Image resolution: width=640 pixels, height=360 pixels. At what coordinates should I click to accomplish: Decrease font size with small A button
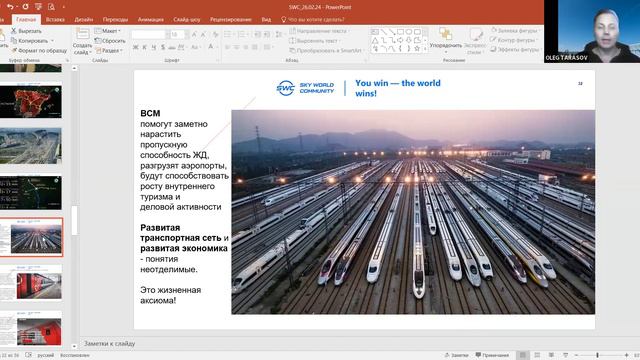coord(203,35)
